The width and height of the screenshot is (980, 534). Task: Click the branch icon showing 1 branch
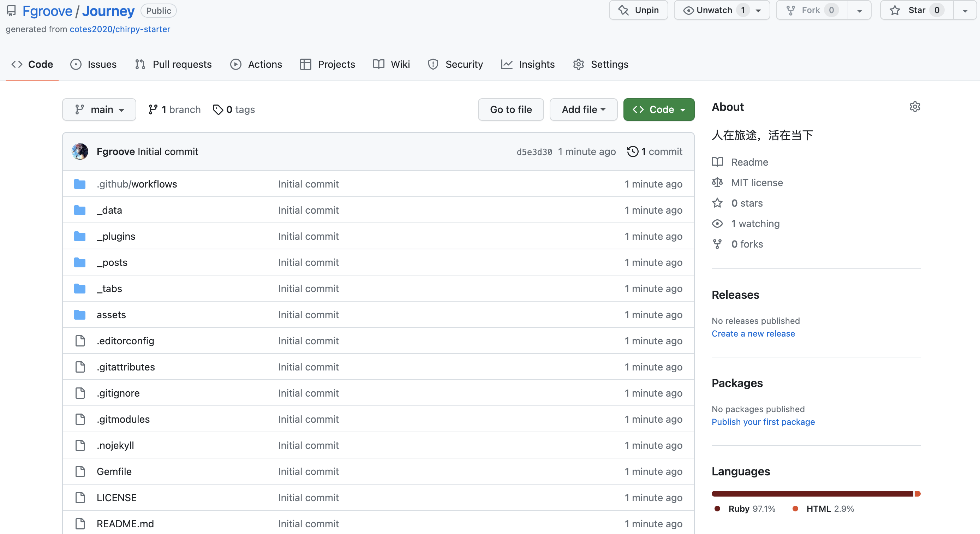[153, 109]
